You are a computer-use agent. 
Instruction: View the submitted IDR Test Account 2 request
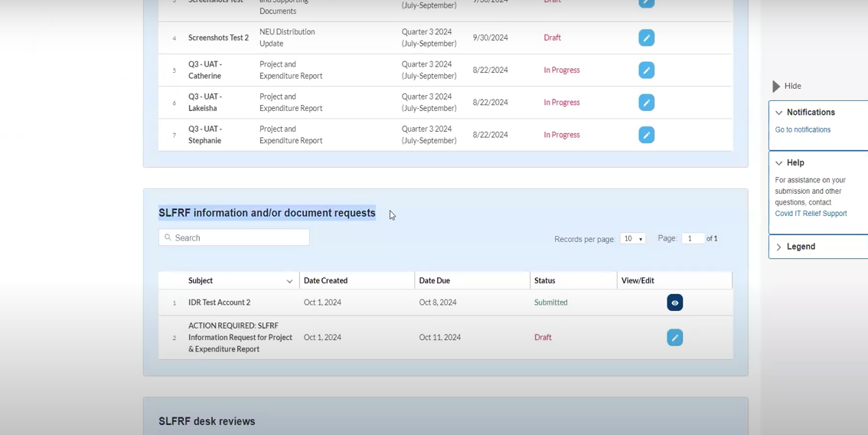674,303
